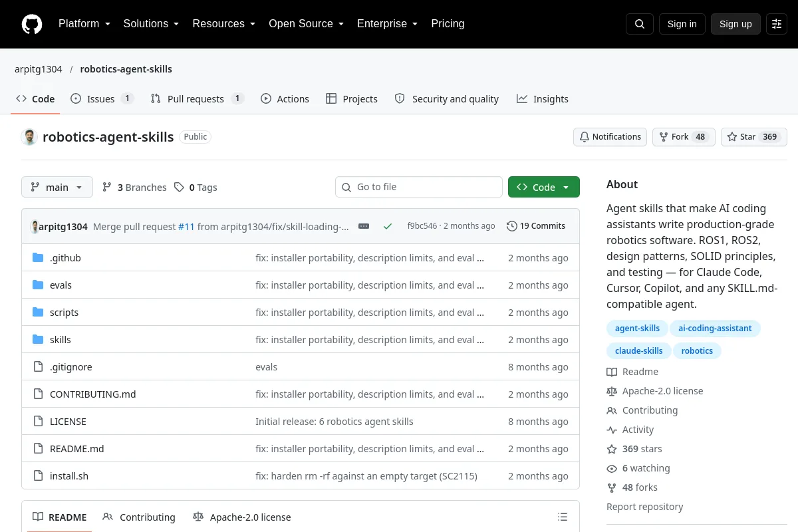Open the Enterprise dropdown
798x532 pixels.
point(387,24)
